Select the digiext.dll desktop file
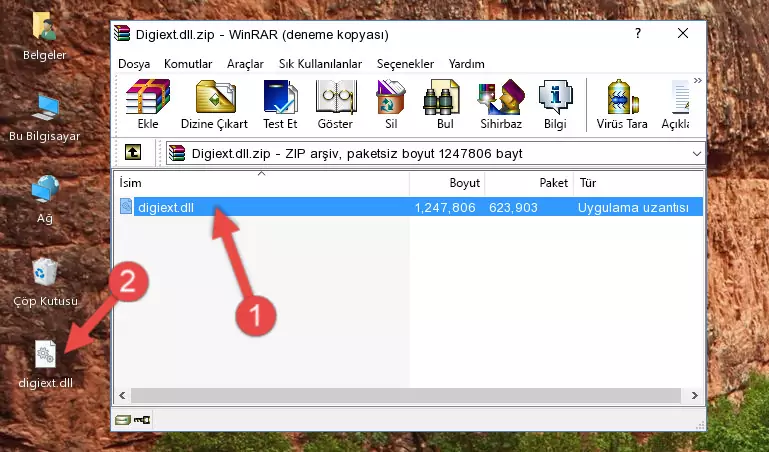Viewport: 769px width, 452px height. [x=45, y=365]
